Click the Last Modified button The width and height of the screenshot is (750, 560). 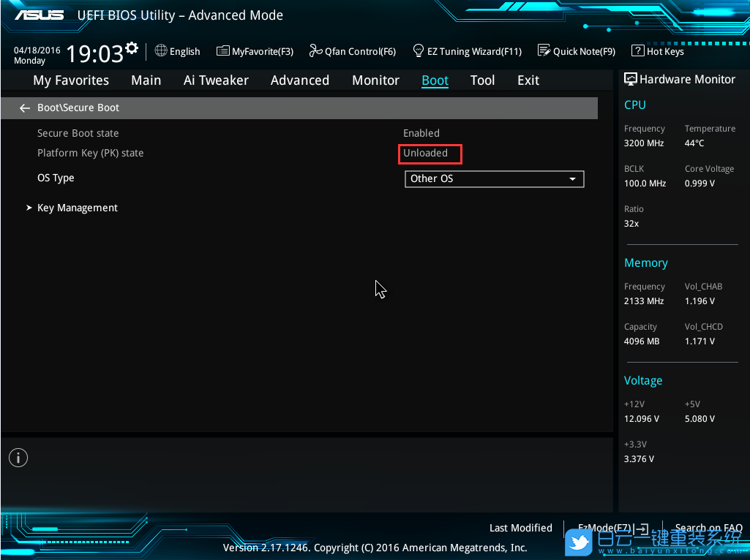pos(520,528)
